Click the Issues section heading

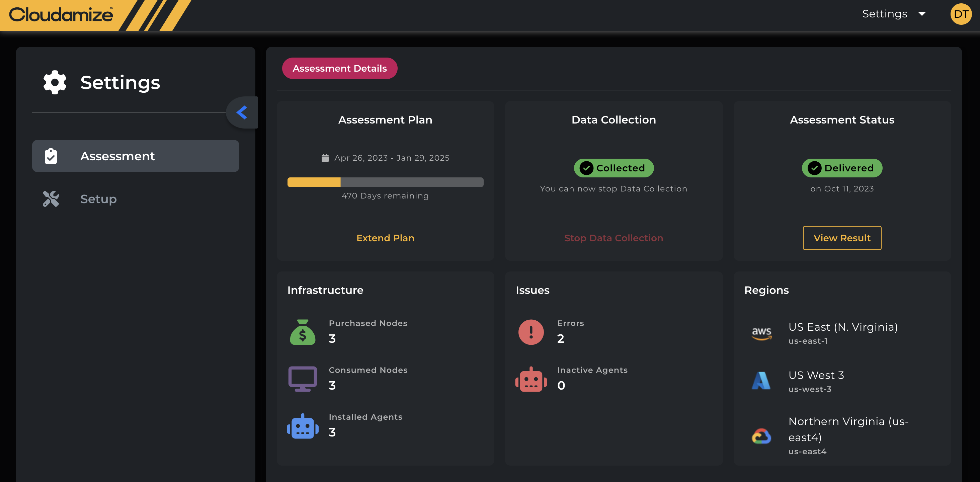[532, 290]
